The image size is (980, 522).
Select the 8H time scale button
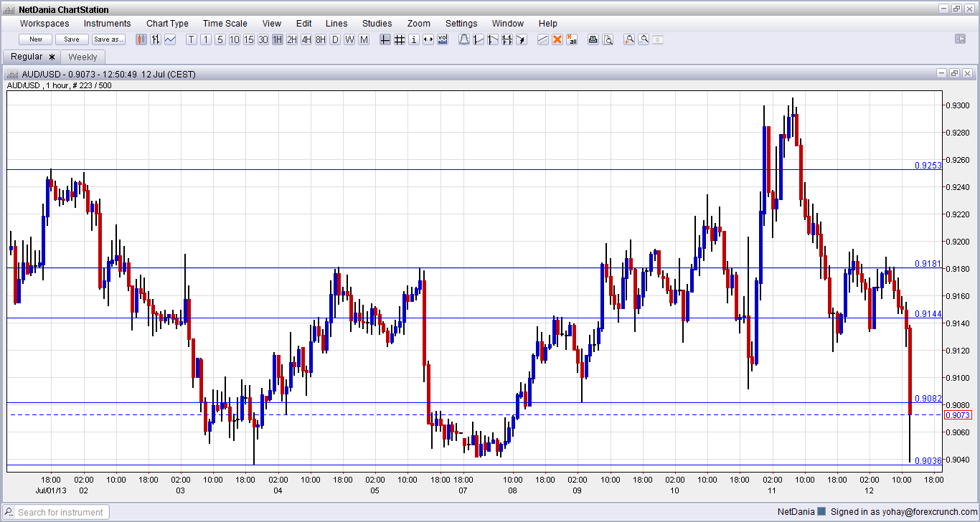click(321, 39)
